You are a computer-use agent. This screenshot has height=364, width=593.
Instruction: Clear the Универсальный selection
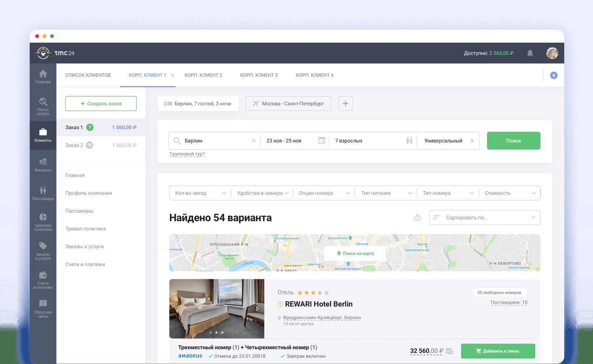[x=472, y=141]
